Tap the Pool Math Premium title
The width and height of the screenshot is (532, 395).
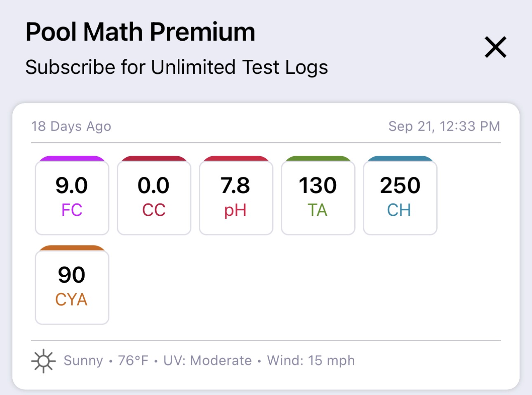coord(140,32)
